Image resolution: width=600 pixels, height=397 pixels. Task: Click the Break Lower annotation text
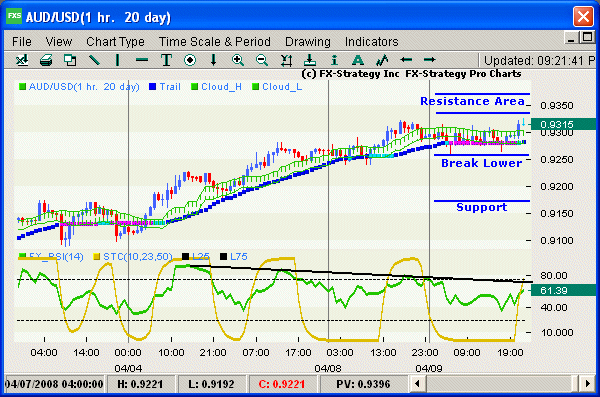click(481, 163)
